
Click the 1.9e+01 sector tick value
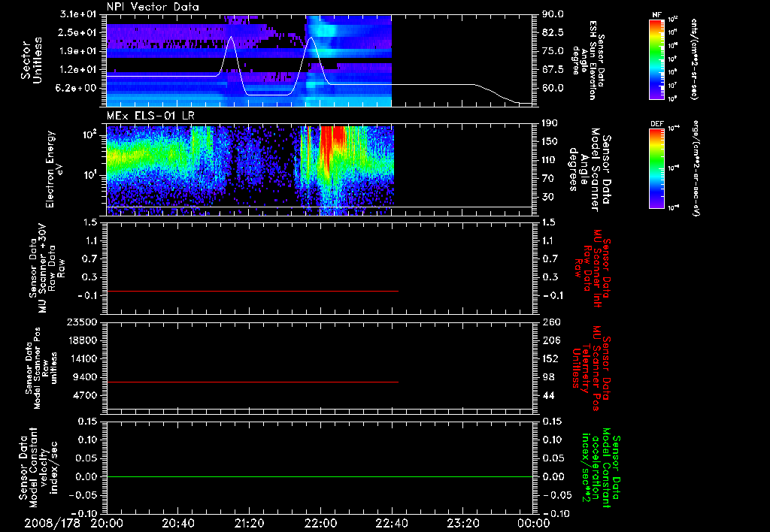(x=77, y=51)
